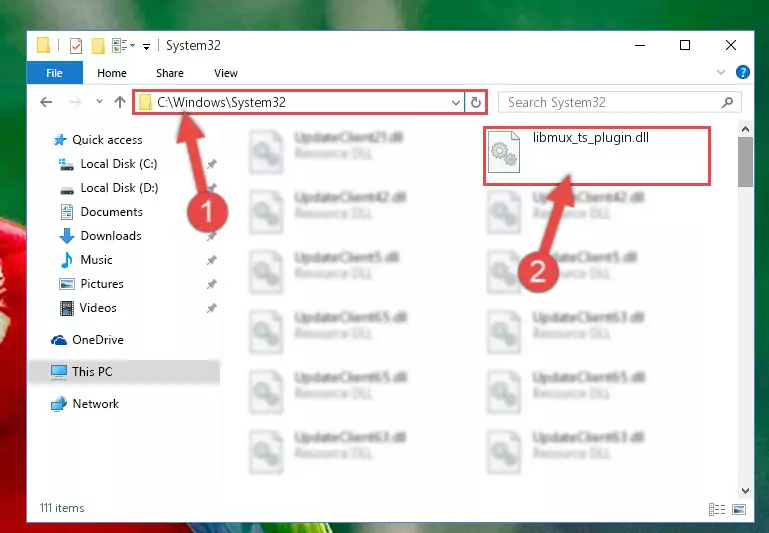Open Videos in the sidebar
769x533 pixels.
point(98,308)
